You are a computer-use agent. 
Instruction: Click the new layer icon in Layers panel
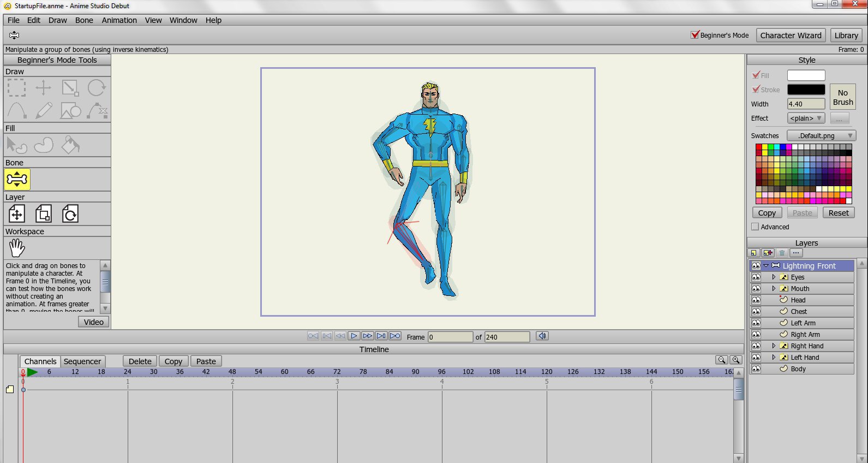click(754, 253)
